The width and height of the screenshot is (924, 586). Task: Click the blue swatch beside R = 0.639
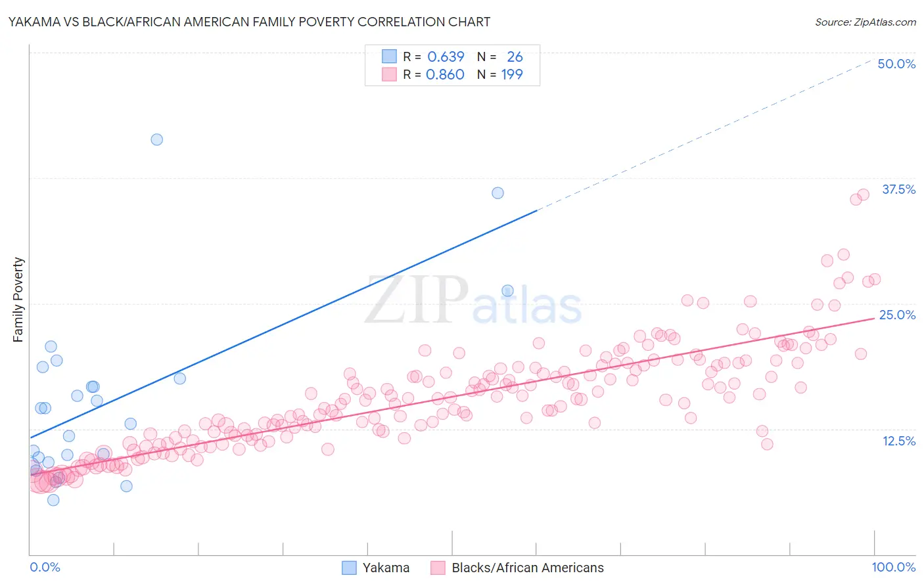click(390, 56)
